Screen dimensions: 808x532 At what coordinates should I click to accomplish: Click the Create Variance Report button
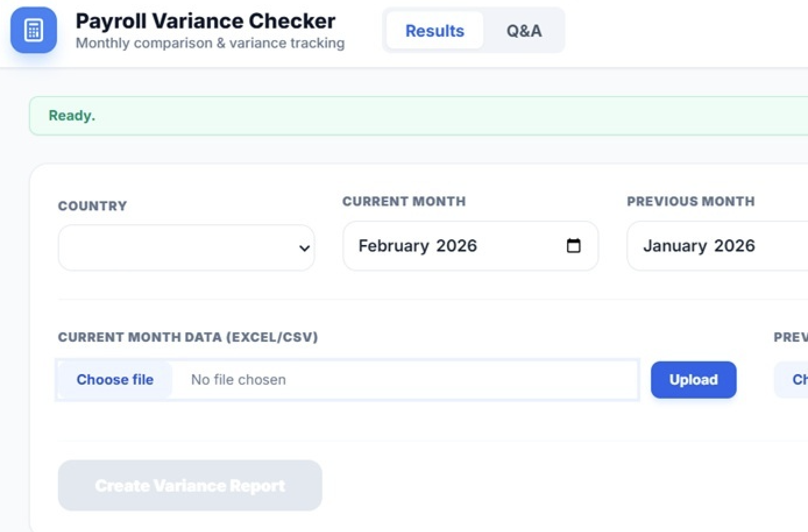point(190,485)
